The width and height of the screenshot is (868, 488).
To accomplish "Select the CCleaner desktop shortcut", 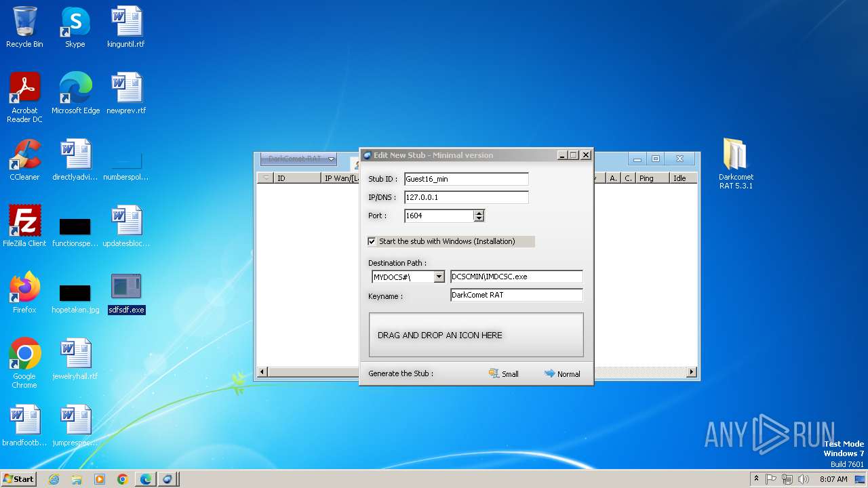I will [24, 159].
